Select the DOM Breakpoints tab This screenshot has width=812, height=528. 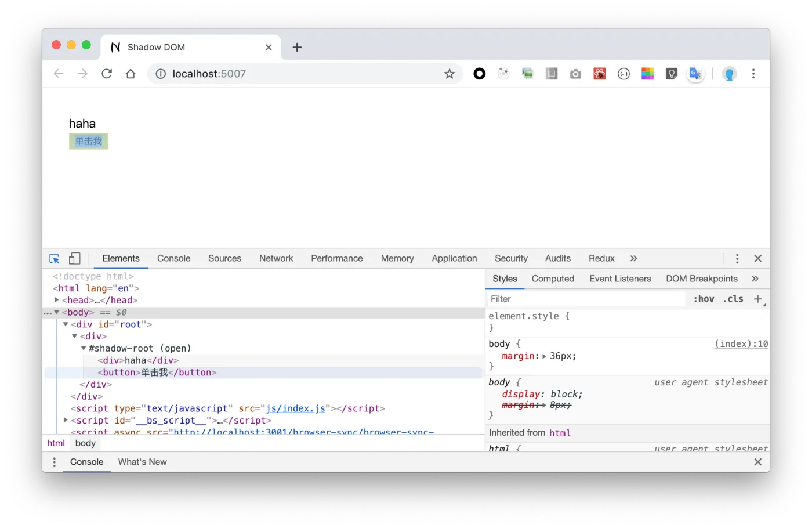tap(702, 279)
